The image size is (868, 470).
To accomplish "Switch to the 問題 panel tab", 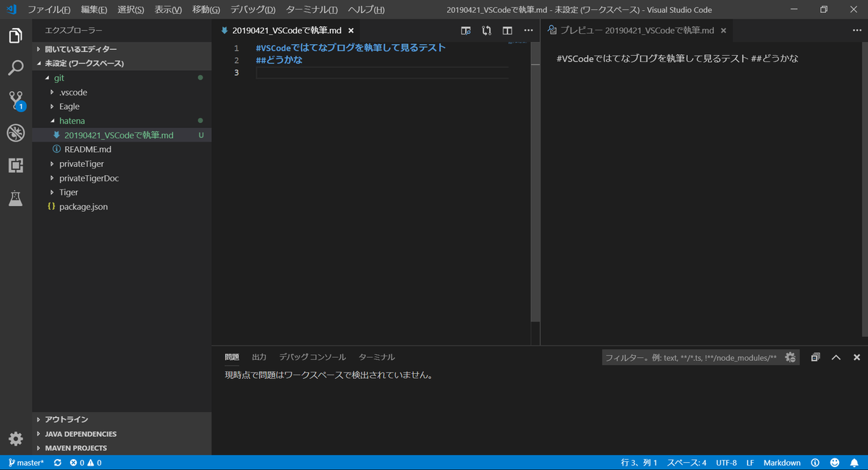I will 231,357.
